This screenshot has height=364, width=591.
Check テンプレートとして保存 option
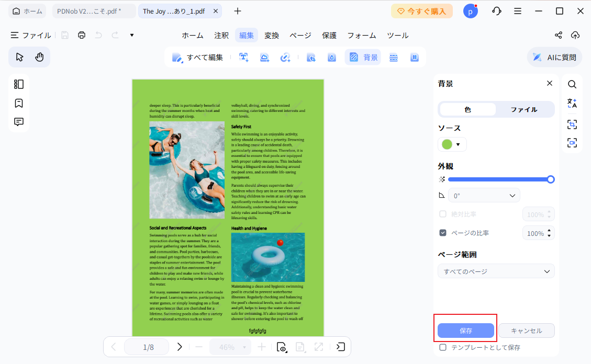(x=442, y=347)
